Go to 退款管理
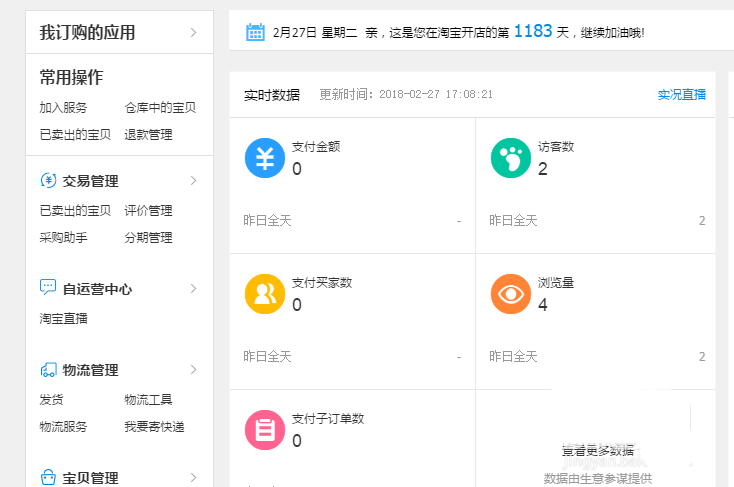734x487 pixels. coord(148,134)
